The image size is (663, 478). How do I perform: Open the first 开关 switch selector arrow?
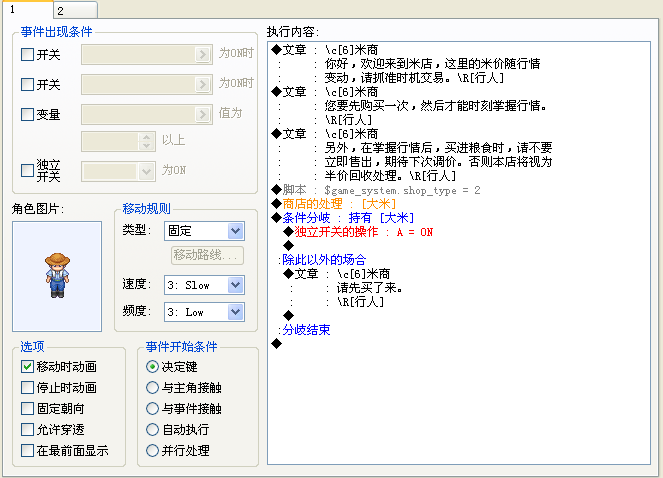tap(203, 55)
